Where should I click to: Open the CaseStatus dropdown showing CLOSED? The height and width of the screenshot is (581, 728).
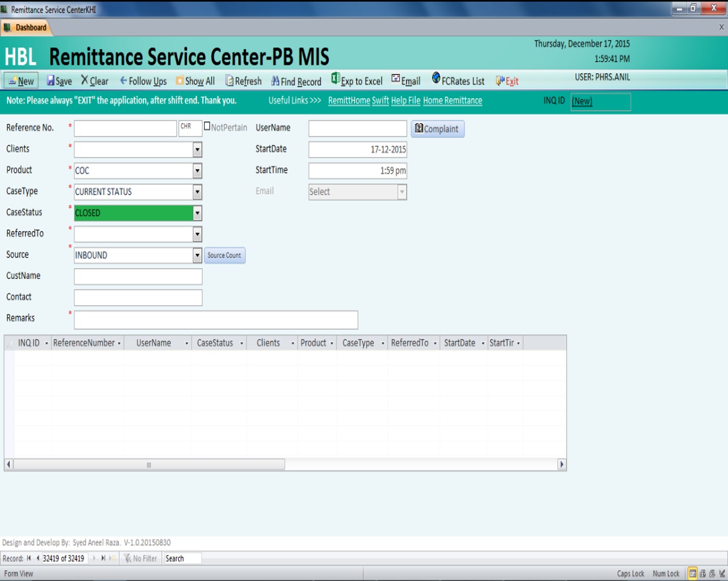(x=197, y=213)
